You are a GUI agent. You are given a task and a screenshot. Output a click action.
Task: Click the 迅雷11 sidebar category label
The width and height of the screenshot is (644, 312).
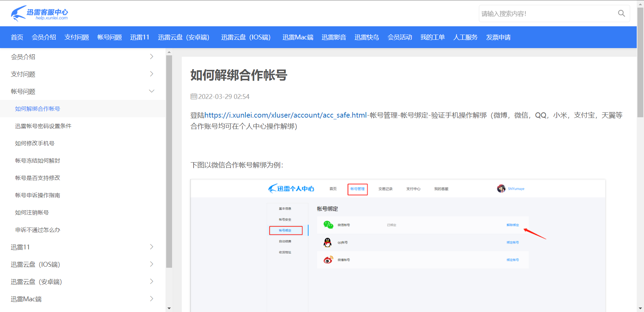20,247
